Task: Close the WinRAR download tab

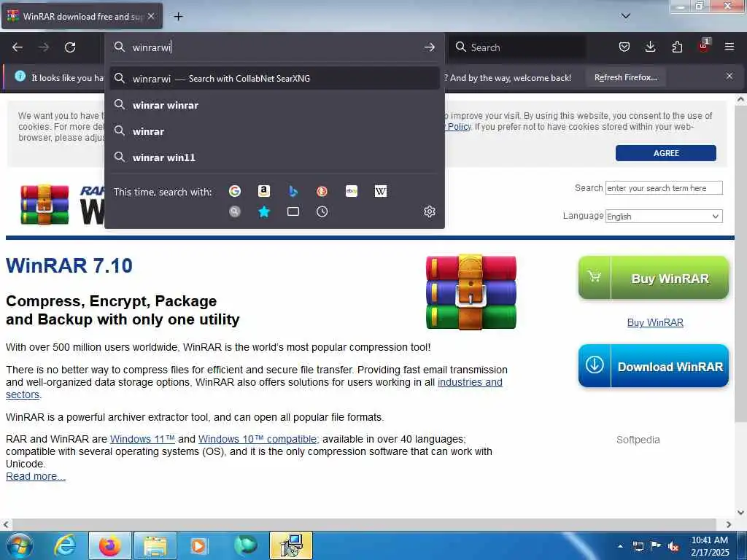Action: (x=151, y=16)
